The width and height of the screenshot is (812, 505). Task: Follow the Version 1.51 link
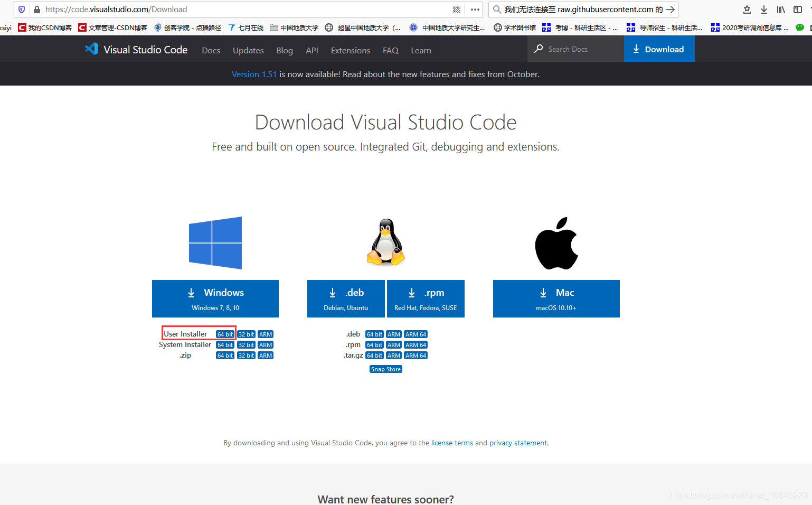(x=254, y=74)
